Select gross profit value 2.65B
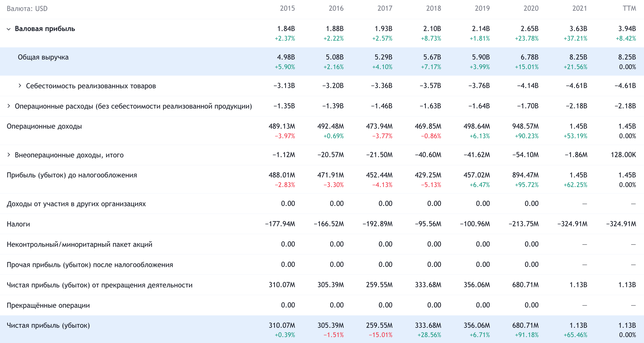The height and width of the screenshot is (343, 644). [530, 29]
